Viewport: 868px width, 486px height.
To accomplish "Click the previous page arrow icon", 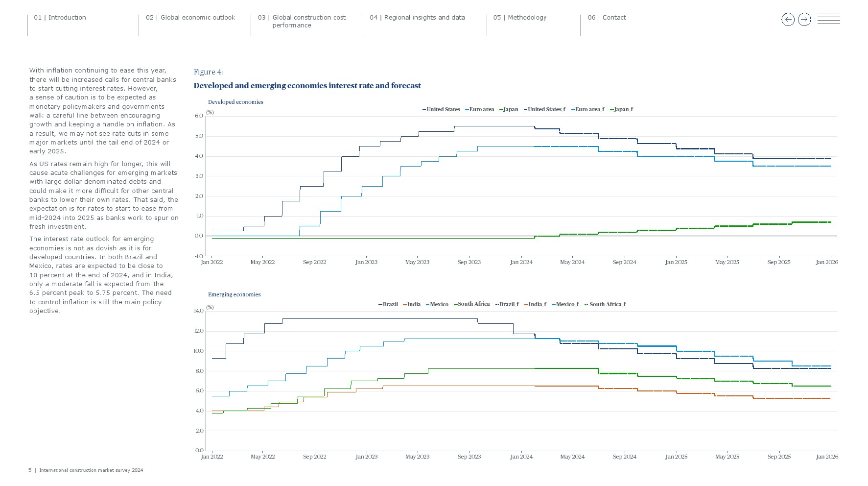I will click(x=788, y=20).
